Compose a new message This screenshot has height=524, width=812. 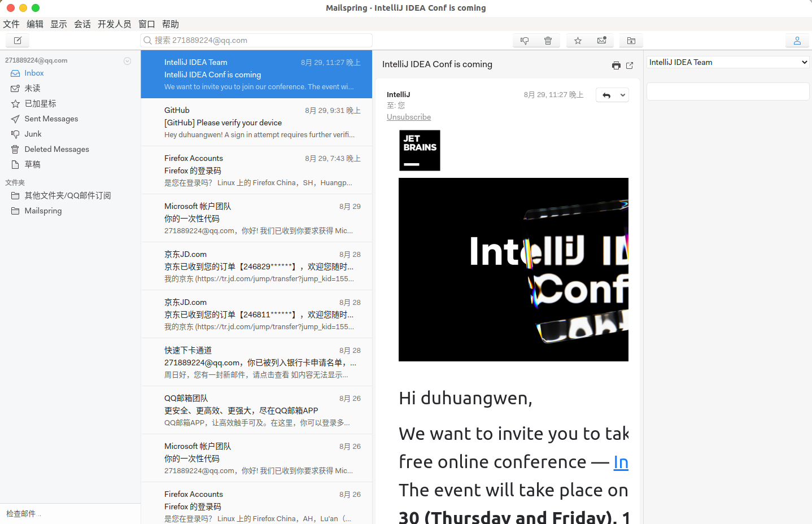18,41
